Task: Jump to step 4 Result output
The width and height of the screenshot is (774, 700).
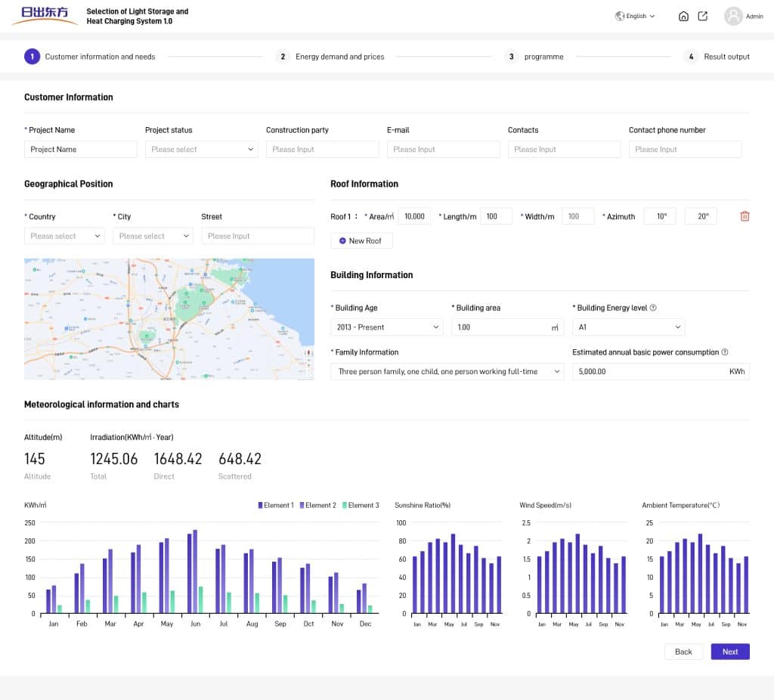Action: point(717,57)
